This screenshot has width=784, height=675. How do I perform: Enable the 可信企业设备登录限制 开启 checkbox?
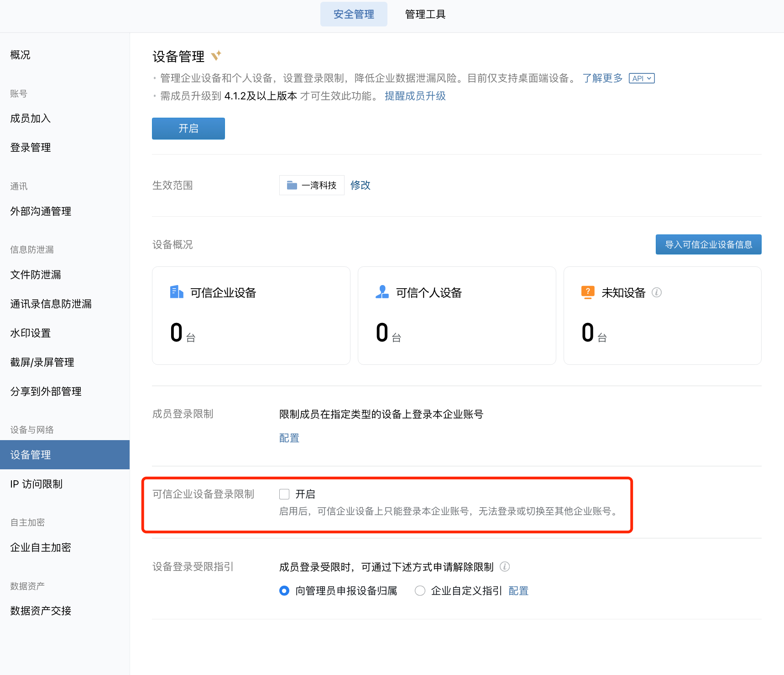click(x=284, y=494)
